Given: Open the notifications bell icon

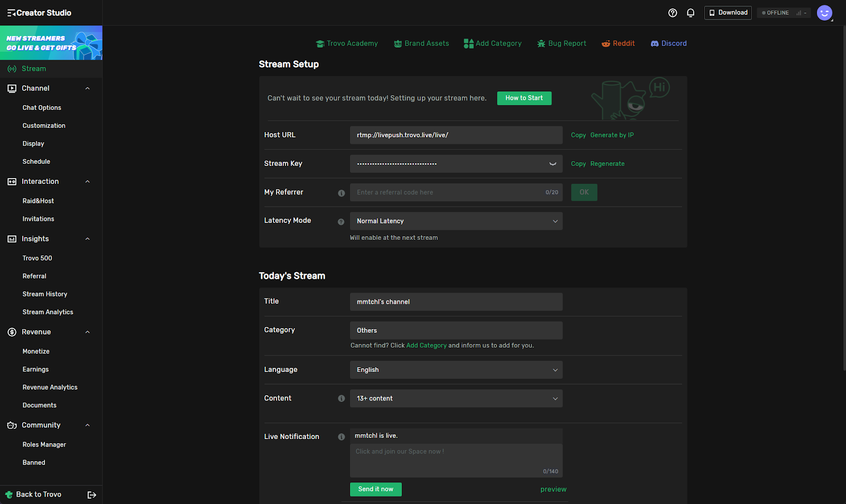Looking at the screenshot, I should click(x=691, y=13).
